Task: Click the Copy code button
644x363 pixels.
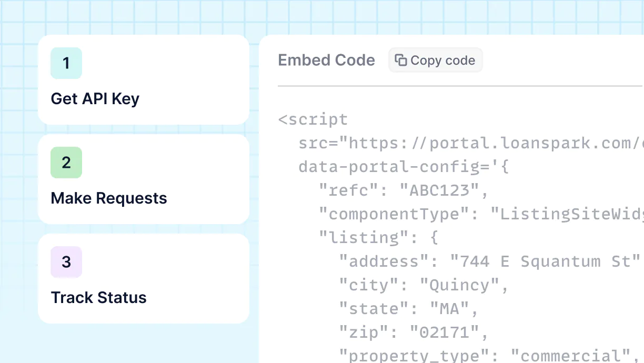Action: (x=435, y=60)
